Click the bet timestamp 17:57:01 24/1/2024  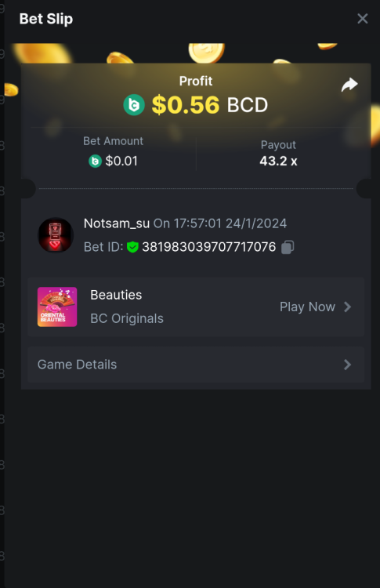point(230,223)
